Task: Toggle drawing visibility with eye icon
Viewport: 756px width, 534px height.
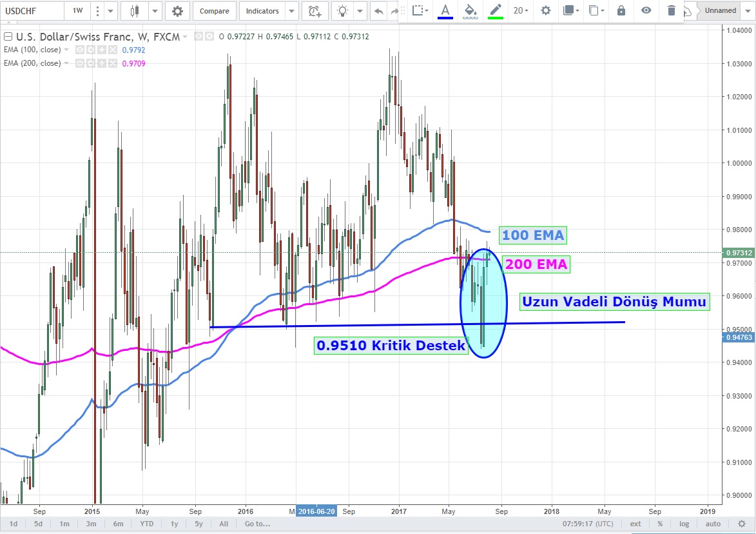Action: click(x=646, y=10)
